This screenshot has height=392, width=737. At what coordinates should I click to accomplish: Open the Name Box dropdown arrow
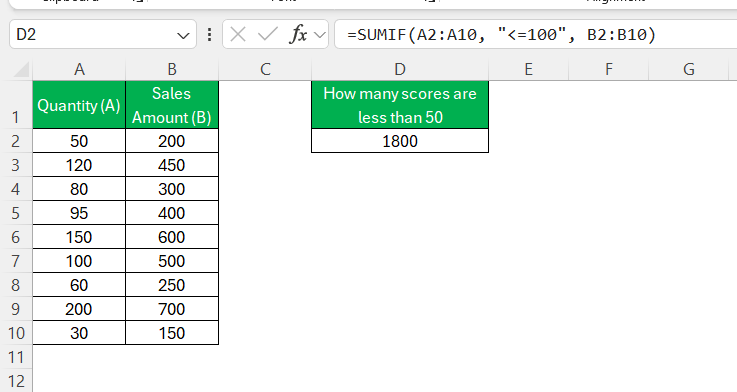[x=183, y=35]
